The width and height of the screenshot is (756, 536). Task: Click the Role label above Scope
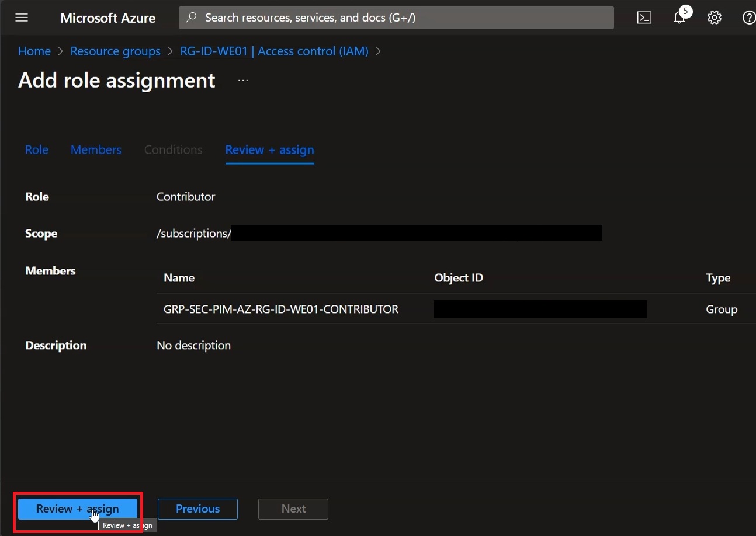tap(37, 197)
